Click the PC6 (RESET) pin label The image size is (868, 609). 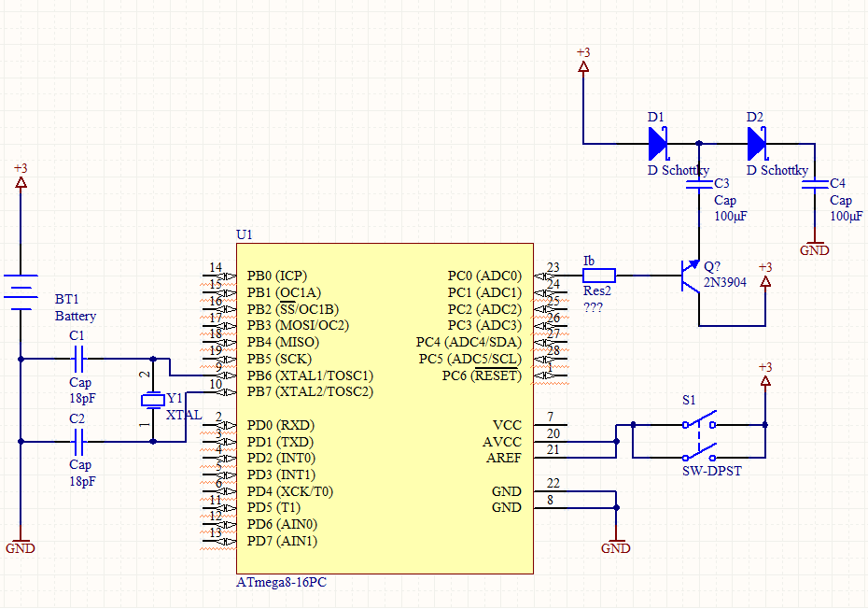[x=482, y=375]
